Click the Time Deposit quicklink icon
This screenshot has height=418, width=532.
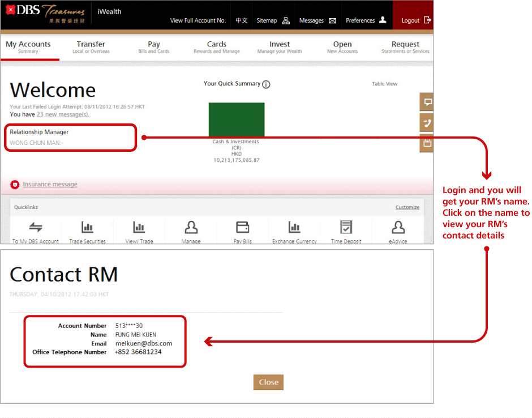click(346, 228)
